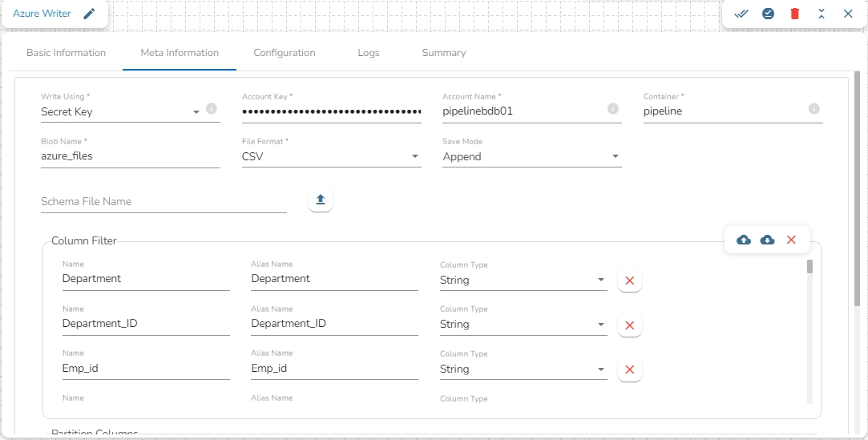868x440 pixels.
Task: Click the circular checkmark save icon
Action: (768, 14)
